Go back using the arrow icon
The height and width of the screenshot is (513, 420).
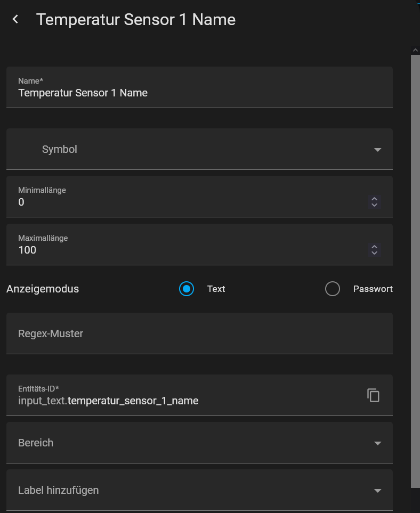tap(15, 19)
